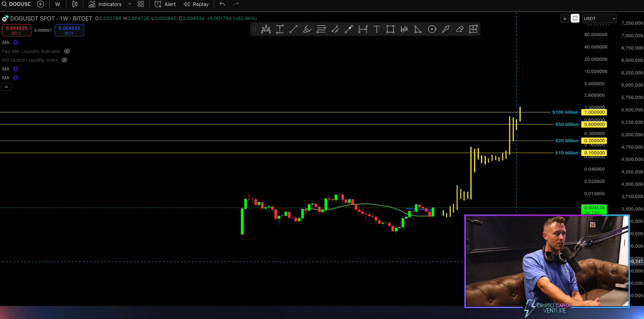This screenshot has height=319, width=644.
Task: Open the USDT currency dropdown
Action: point(599,19)
